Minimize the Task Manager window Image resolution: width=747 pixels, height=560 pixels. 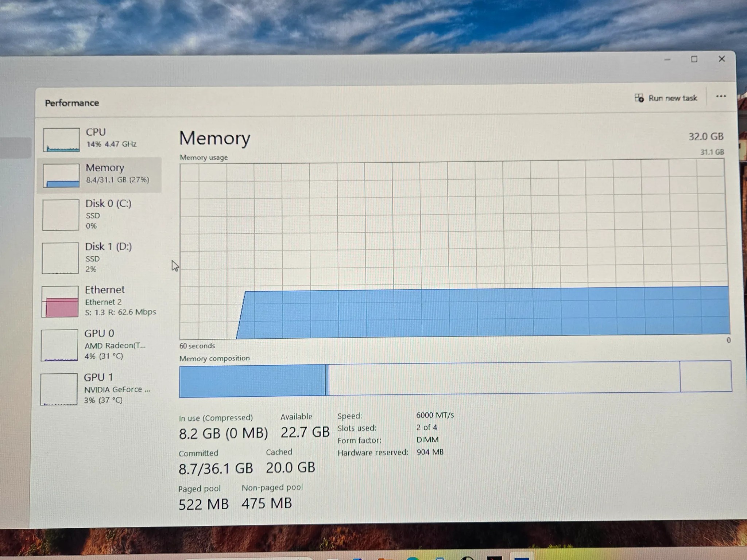(x=667, y=59)
